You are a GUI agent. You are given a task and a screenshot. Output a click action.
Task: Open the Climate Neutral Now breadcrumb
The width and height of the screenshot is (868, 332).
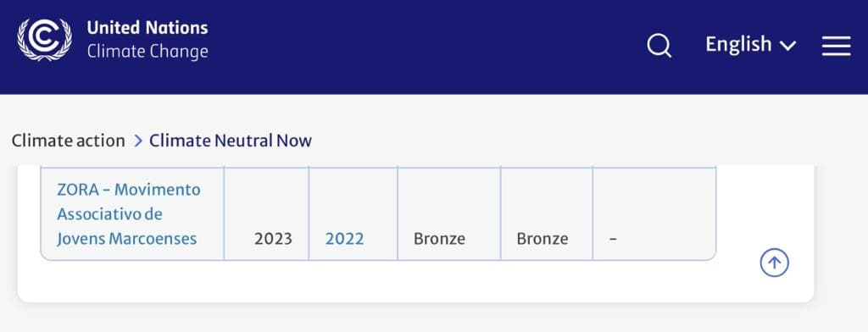231,141
